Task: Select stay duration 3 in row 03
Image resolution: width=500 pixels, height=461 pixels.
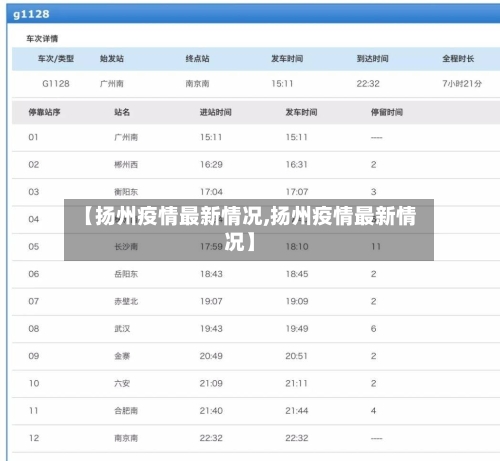Action: [374, 192]
